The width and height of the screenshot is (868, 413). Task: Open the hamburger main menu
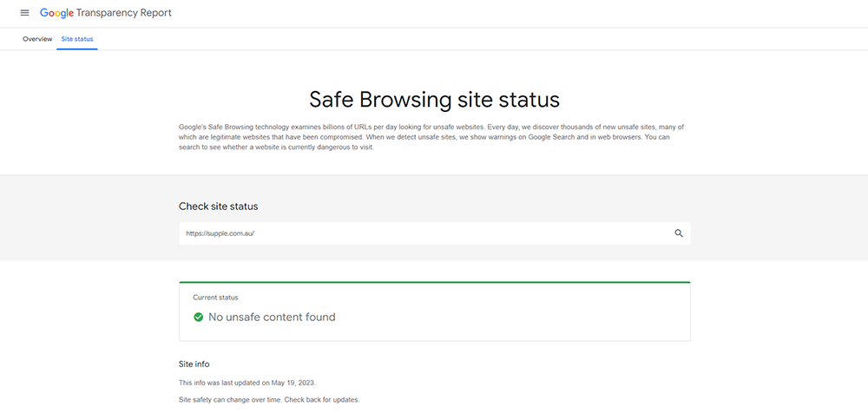point(24,13)
